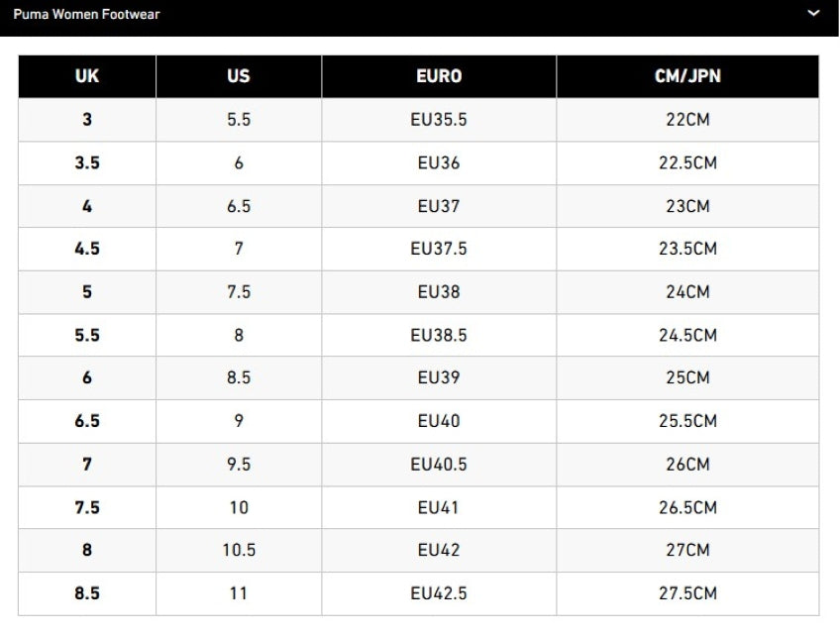
Task: Select the UK column header
Action: [x=87, y=76]
